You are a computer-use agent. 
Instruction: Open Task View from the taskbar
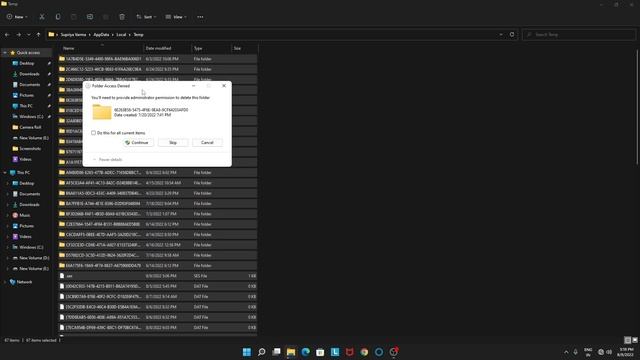point(276,352)
